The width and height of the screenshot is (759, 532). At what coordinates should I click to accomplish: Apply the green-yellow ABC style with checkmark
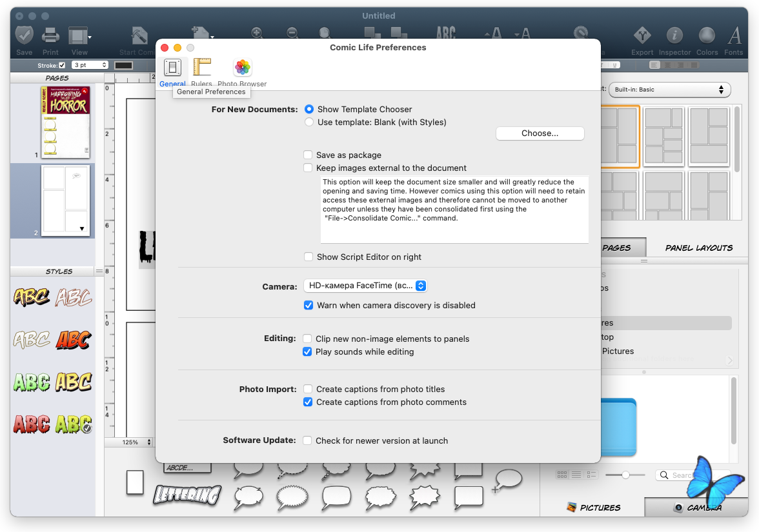[73, 424]
